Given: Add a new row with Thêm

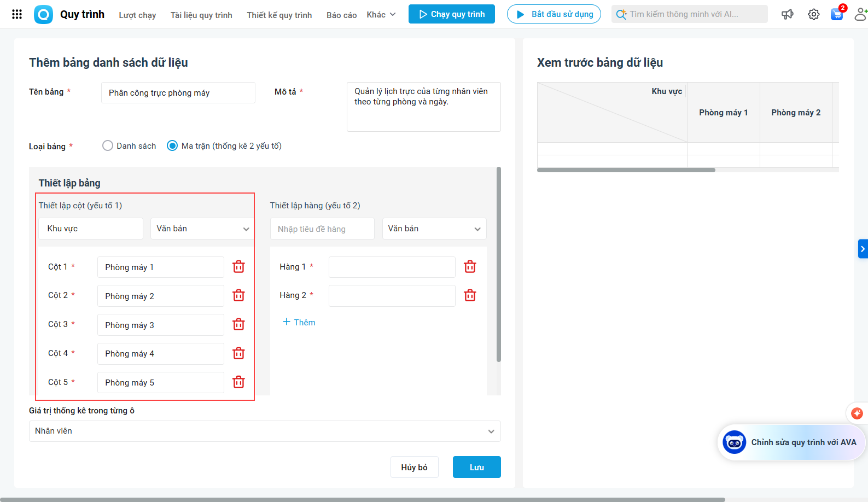Looking at the screenshot, I should pos(299,322).
